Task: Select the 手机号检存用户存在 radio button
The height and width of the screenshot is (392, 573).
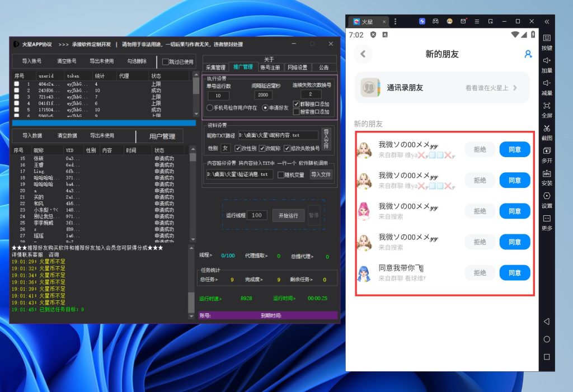Action: click(x=210, y=107)
